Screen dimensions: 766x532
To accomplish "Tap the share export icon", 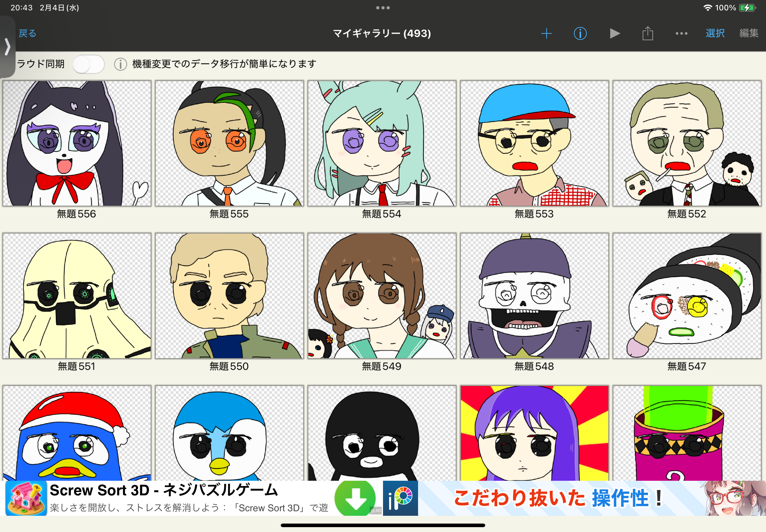I will [647, 33].
